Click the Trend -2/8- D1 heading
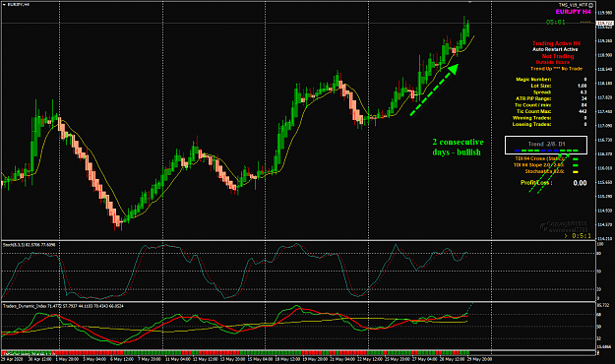Image resolution: width=615 pixels, height=364 pixels. 546,144
